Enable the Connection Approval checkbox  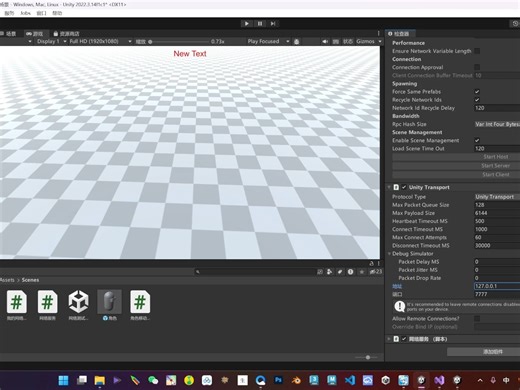pyautogui.click(x=477, y=67)
